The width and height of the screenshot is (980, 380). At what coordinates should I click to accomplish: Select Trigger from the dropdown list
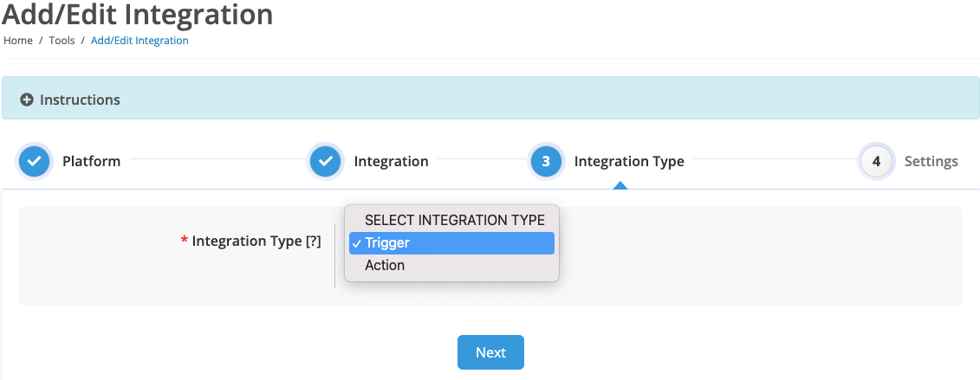(x=452, y=243)
